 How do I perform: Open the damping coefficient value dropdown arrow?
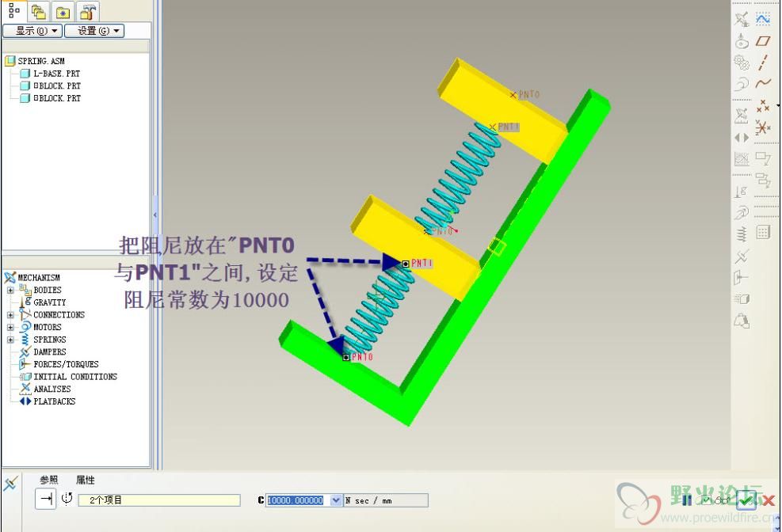pyautogui.click(x=337, y=500)
